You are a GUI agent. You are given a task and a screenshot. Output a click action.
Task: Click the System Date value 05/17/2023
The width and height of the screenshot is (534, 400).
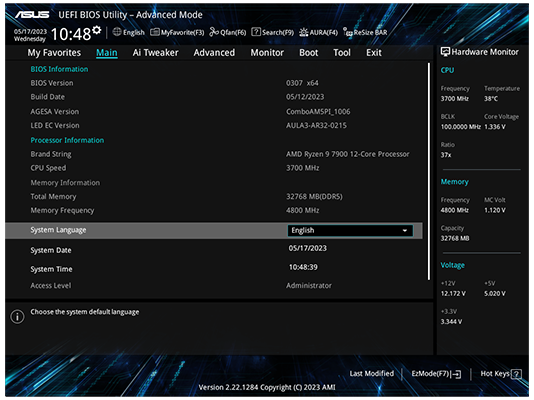click(x=308, y=248)
